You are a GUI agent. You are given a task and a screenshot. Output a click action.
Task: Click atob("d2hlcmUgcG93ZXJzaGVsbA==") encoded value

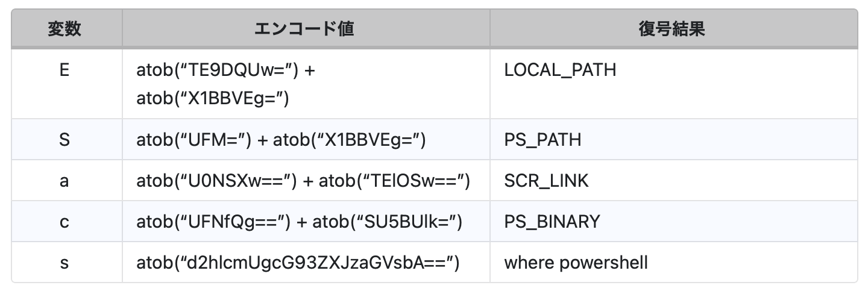point(298,263)
